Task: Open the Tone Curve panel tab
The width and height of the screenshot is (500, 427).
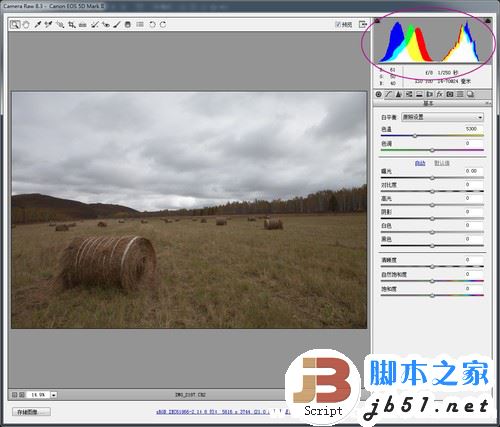Action: pos(388,94)
